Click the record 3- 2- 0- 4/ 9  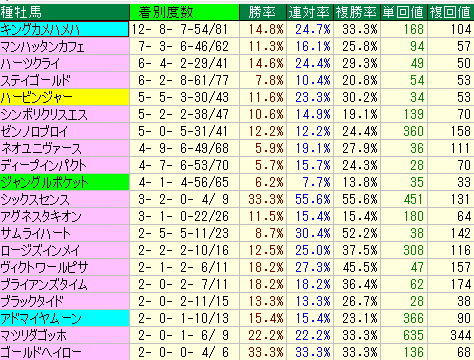point(183,199)
